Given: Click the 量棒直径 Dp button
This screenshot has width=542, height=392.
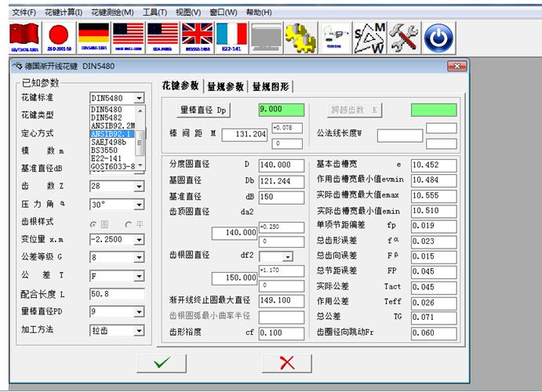Looking at the screenshot, I should 203,111.
